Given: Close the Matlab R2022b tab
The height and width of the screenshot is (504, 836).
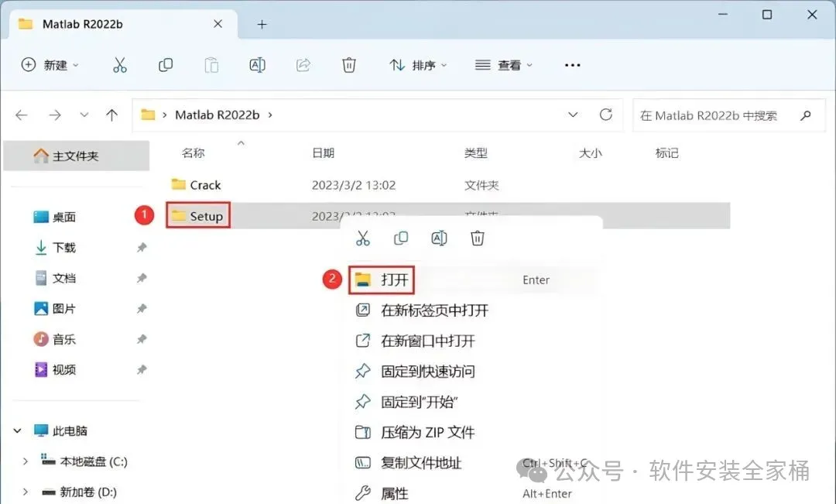Looking at the screenshot, I should [x=218, y=24].
